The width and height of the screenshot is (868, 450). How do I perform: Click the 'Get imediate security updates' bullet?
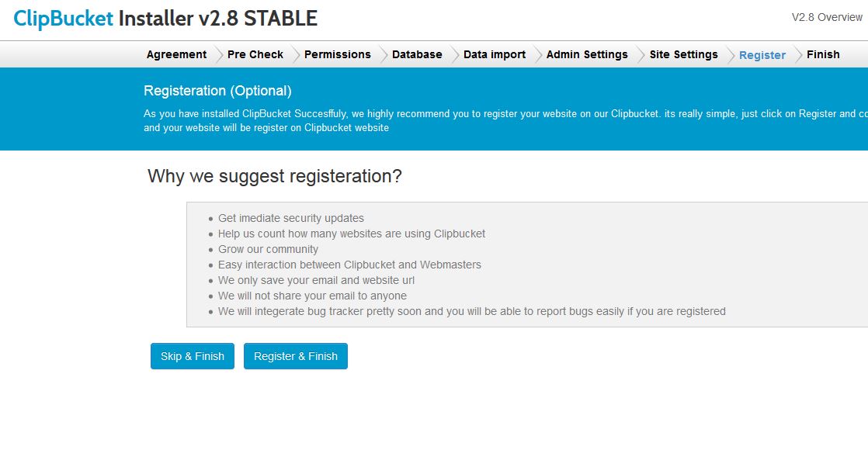[x=291, y=218]
